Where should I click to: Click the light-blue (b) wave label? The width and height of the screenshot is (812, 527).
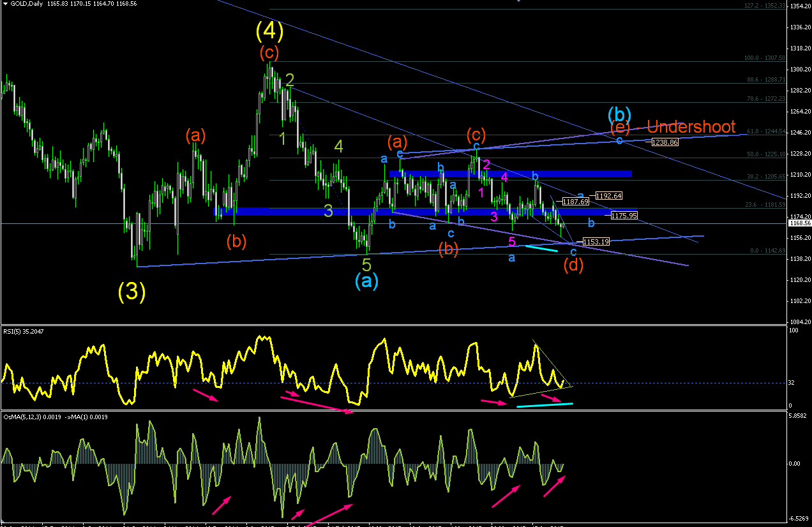click(619, 114)
